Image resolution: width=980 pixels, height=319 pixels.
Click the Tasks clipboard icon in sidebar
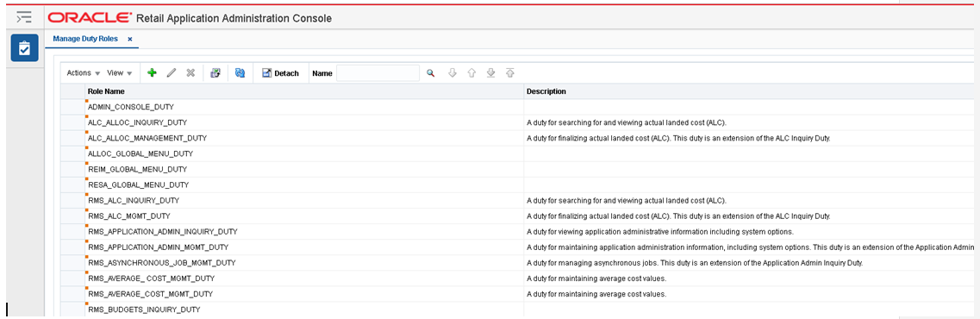(x=24, y=48)
